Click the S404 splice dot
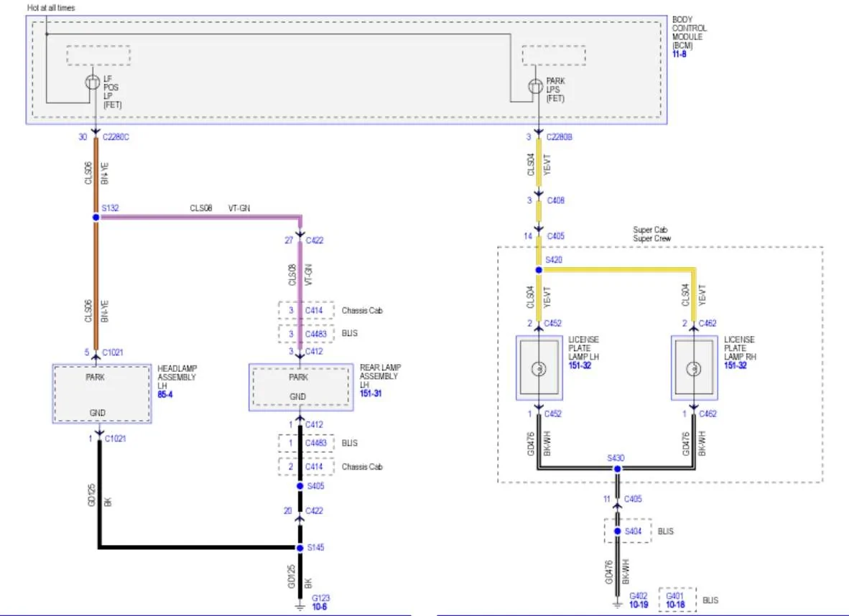Viewport: 849px width, 616px height. pos(617,531)
